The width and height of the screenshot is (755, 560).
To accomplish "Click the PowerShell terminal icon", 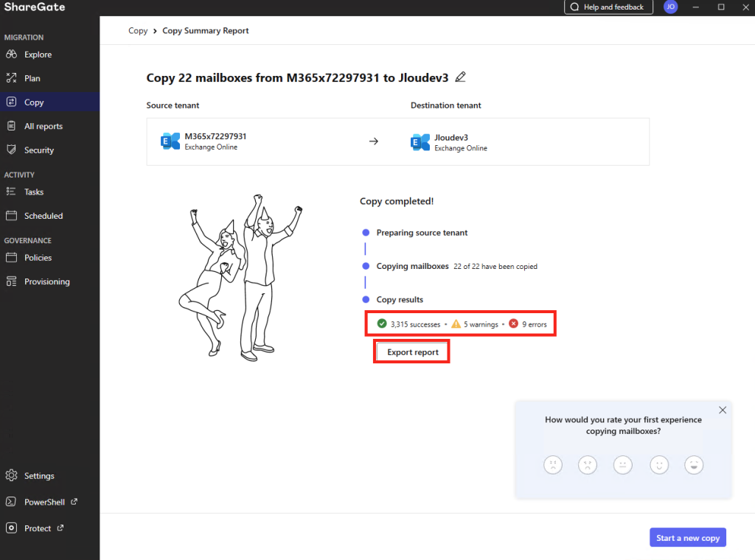I will pyautogui.click(x=12, y=502).
